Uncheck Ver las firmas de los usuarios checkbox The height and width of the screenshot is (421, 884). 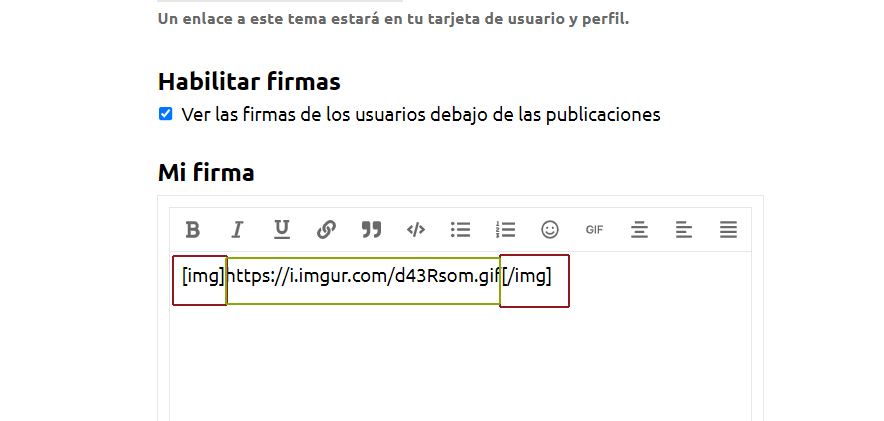pyautogui.click(x=165, y=114)
